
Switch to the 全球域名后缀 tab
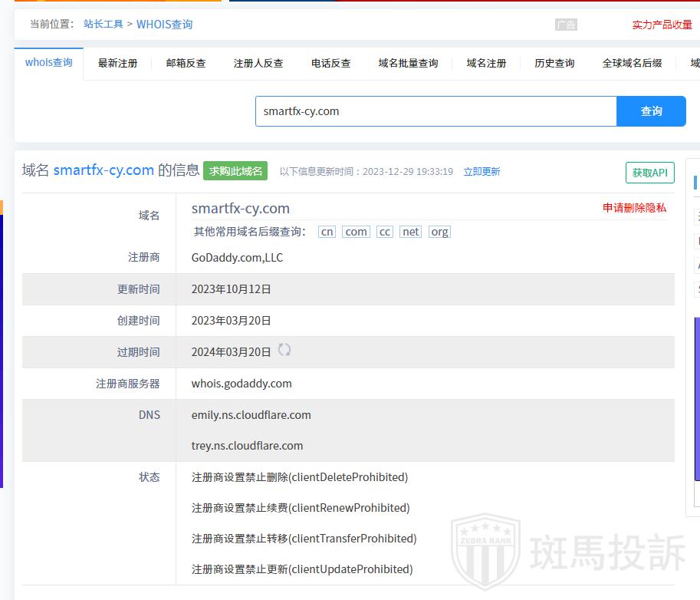(x=632, y=63)
